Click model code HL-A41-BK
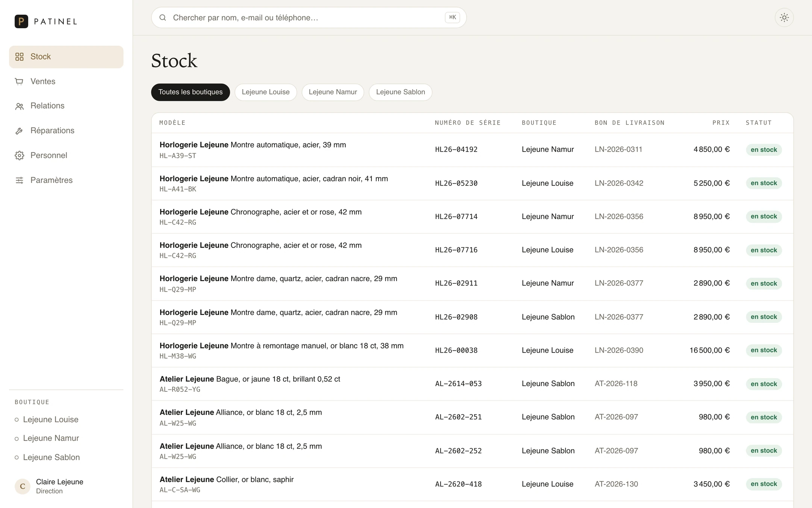The width and height of the screenshot is (812, 508). click(x=178, y=189)
